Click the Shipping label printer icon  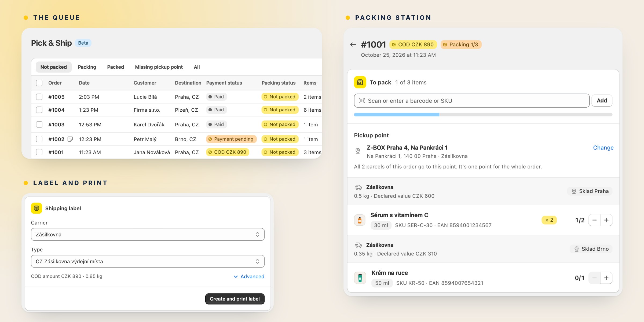(x=36, y=208)
